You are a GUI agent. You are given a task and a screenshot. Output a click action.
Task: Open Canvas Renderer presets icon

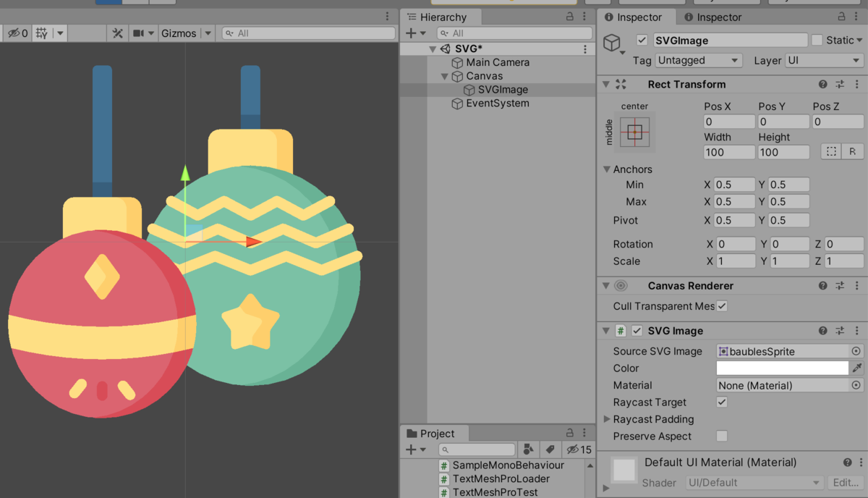pyautogui.click(x=841, y=286)
